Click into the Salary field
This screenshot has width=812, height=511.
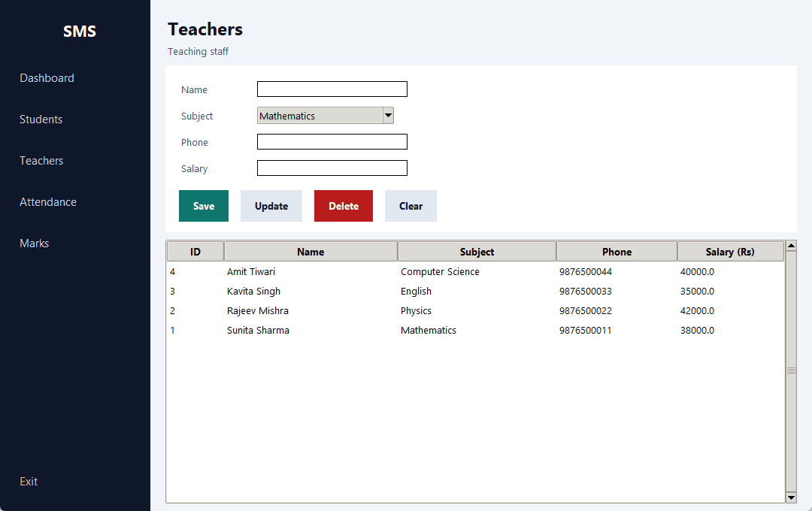coord(332,168)
